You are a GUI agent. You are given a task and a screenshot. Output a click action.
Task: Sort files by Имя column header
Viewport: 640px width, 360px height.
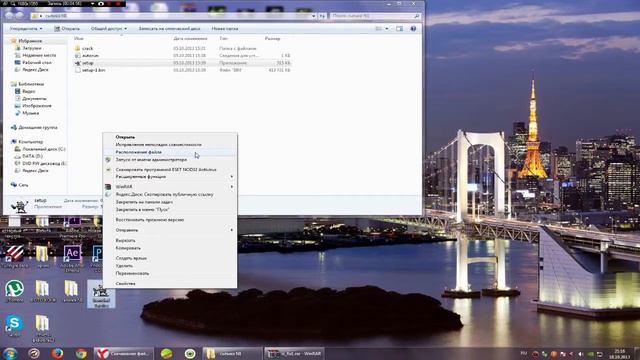pyautogui.click(x=79, y=38)
